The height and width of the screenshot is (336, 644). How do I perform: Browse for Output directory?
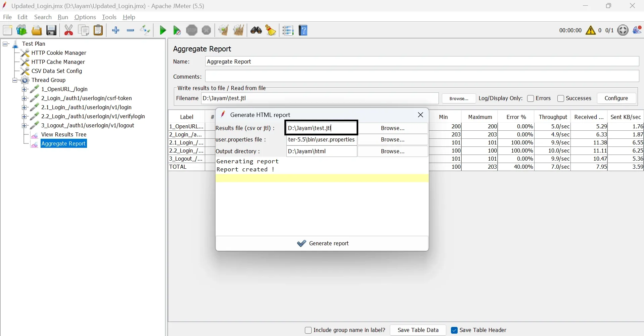click(393, 151)
